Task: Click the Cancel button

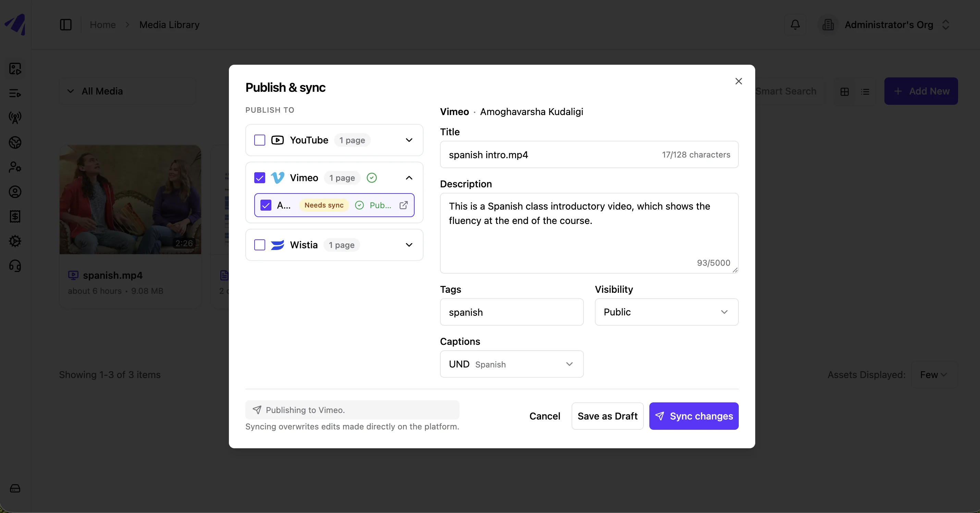Action: coord(544,416)
